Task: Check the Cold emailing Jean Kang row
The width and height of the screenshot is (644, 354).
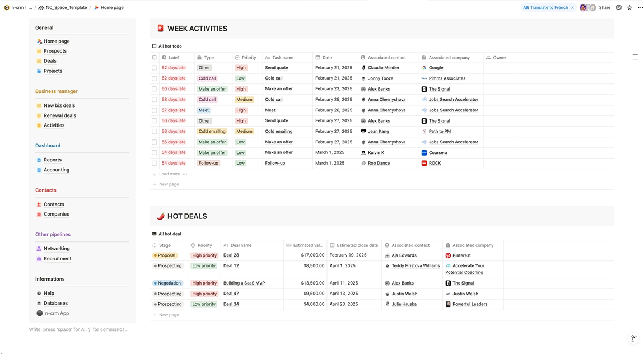Action: pyautogui.click(x=155, y=132)
